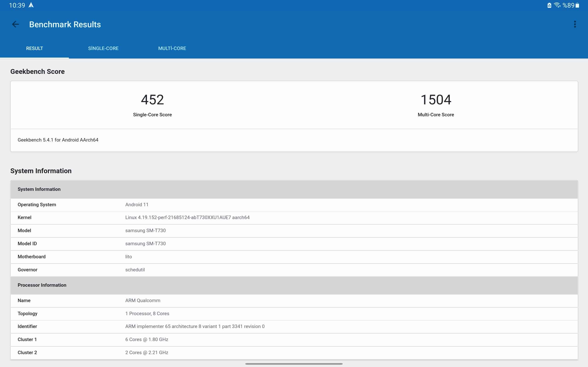Tap the back arrow icon

coord(15,24)
